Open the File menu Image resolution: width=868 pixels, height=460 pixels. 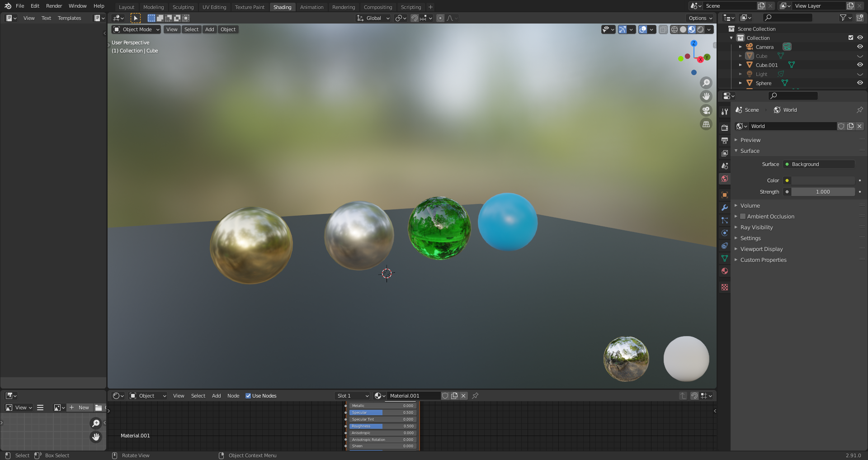[x=20, y=6]
